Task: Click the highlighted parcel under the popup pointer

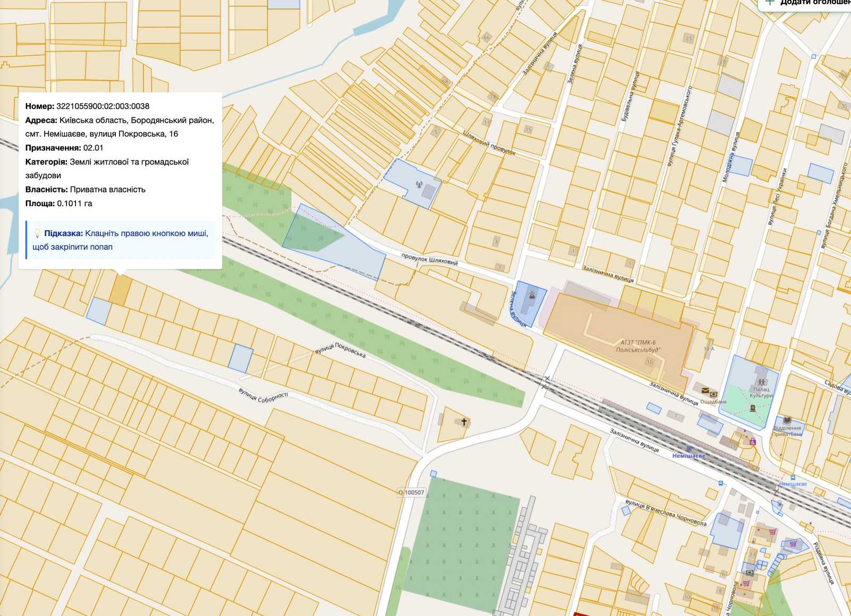Action: (120, 290)
